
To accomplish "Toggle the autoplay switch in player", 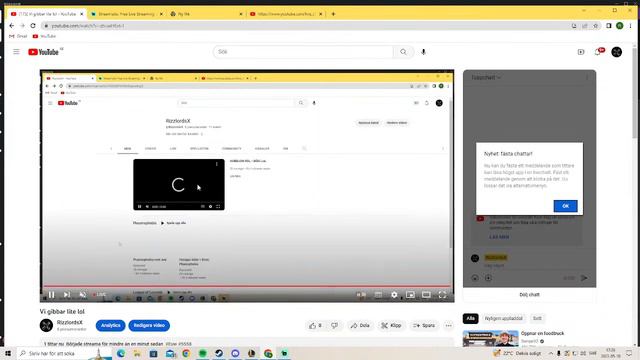I will coord(361,294).
